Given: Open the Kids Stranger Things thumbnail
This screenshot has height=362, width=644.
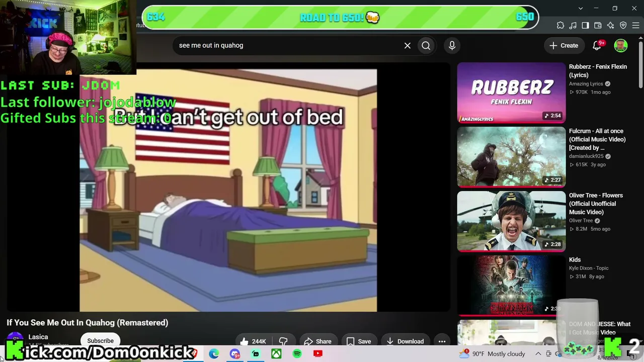Looking at the screenshot, I should pos(511,286).
